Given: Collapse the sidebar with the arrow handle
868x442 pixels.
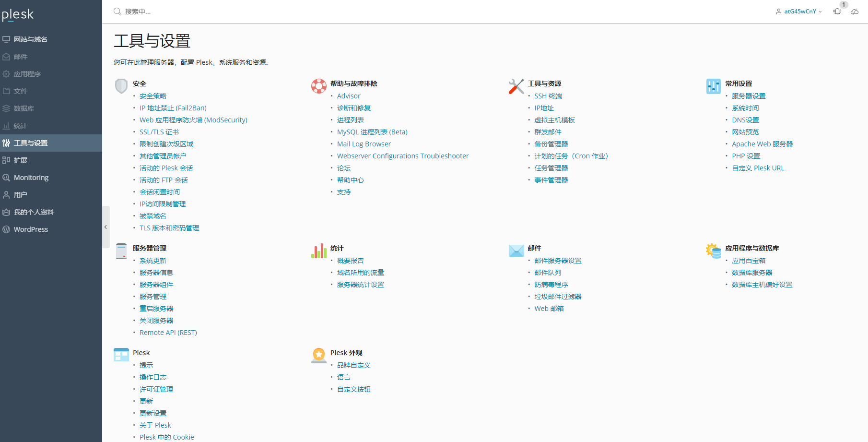Looking at the screenshot, I should (x=106, y=227).
